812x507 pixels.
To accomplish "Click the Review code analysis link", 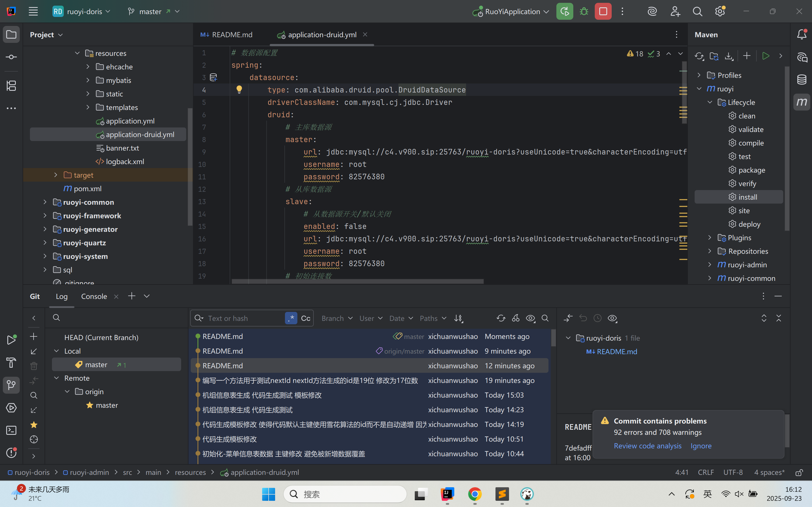I will click(x=647, y=446).
